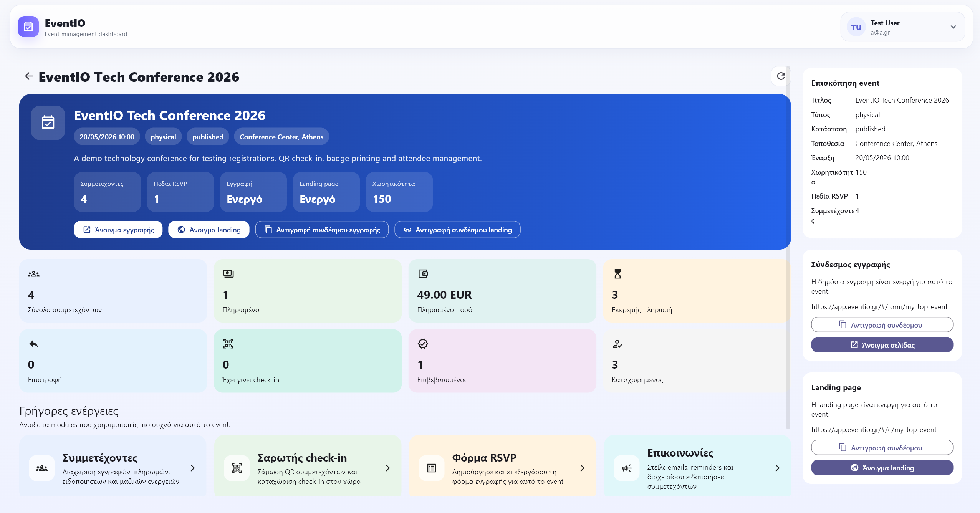Click the Συμμετέχοντες 4 stat tile
This screenshot has height=513, width=980.
[x=108, y=192]
